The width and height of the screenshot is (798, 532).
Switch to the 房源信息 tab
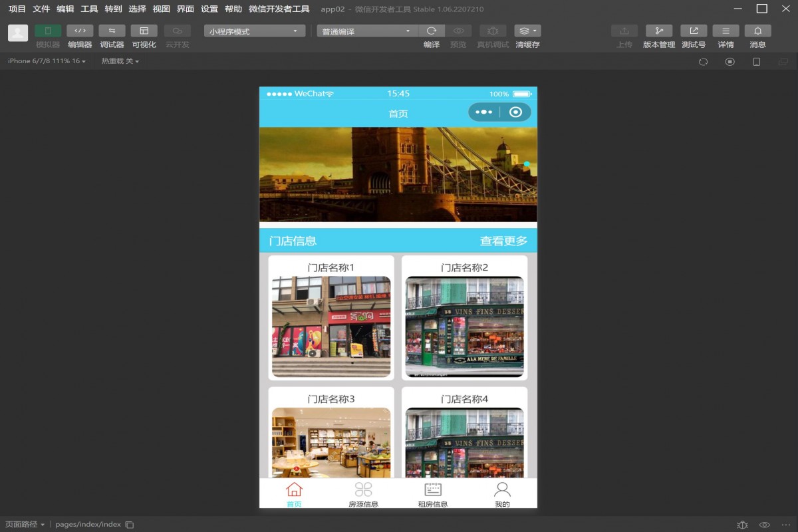click(x=363, y=494)
